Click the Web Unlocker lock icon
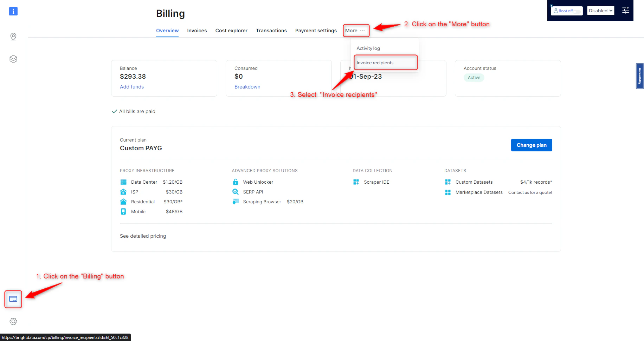Screen dimensions: 644x341 point(235,182)
